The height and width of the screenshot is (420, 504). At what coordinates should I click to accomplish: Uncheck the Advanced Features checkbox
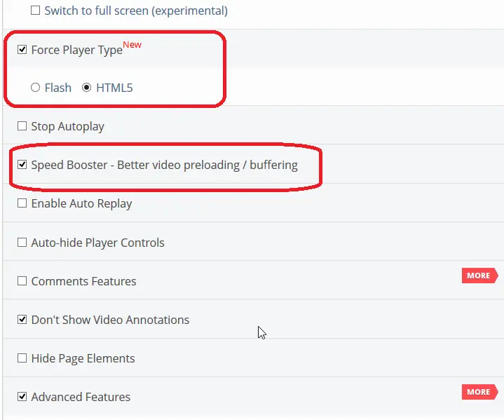22,397
